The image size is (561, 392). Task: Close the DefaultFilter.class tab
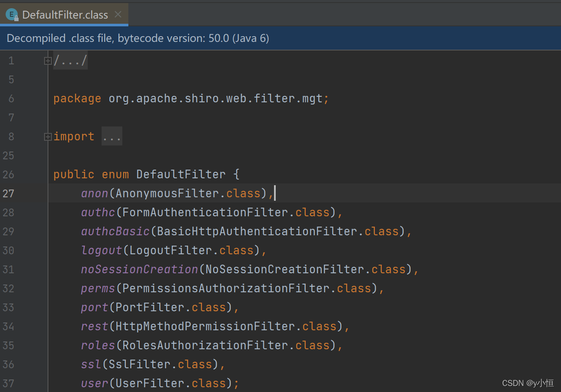coord(118,15)
